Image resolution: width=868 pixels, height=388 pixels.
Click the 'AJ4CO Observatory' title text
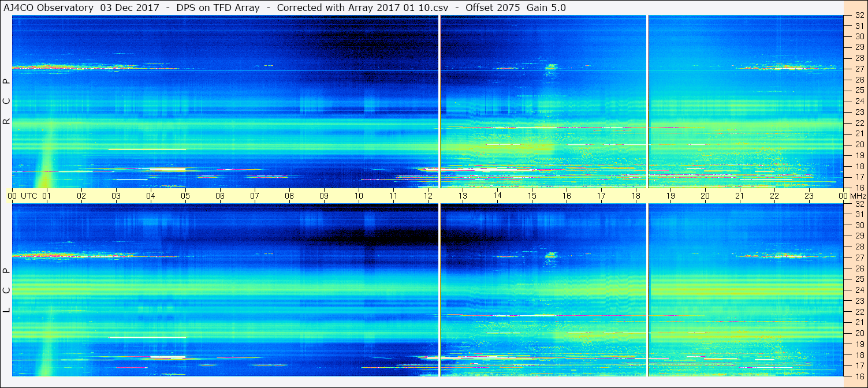tap(49, 8)
